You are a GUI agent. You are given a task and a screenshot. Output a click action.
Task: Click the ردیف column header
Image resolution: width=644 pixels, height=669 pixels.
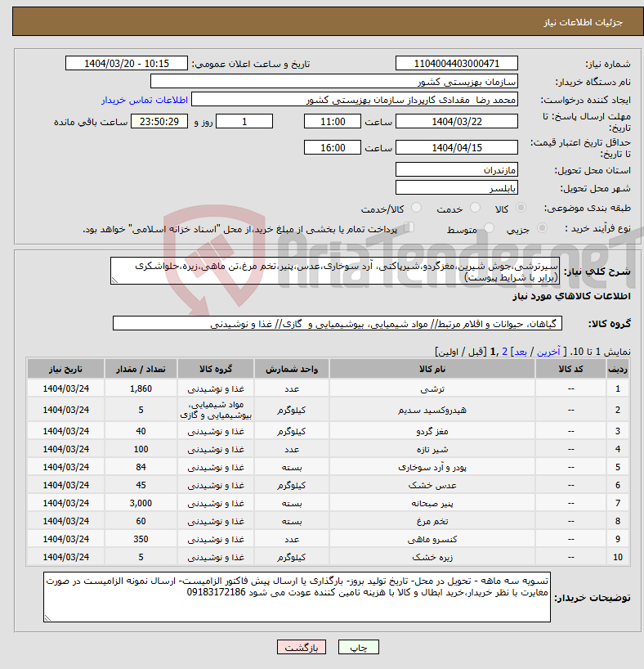tap(618, 369)
